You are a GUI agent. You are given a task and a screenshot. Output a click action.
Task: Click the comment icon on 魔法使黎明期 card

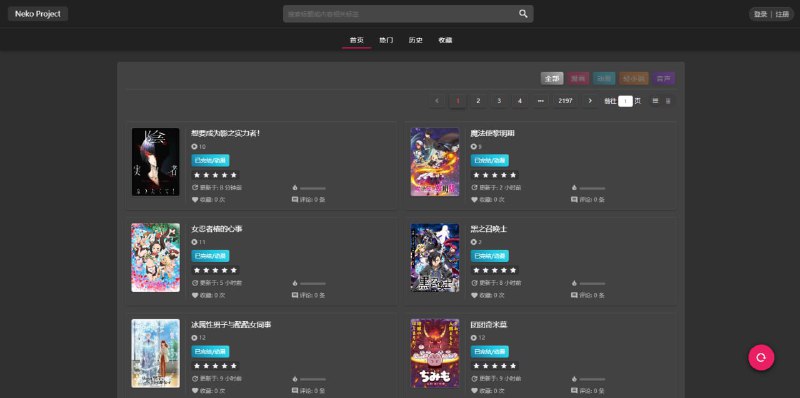[x=574, y=200]
